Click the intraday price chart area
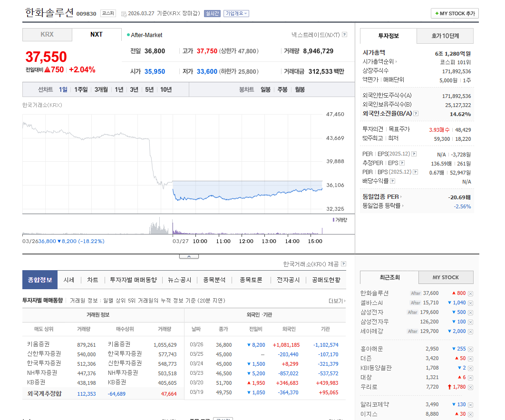This screenshot has height=420, width=505. pyautogui.click(x=172, y=164)
